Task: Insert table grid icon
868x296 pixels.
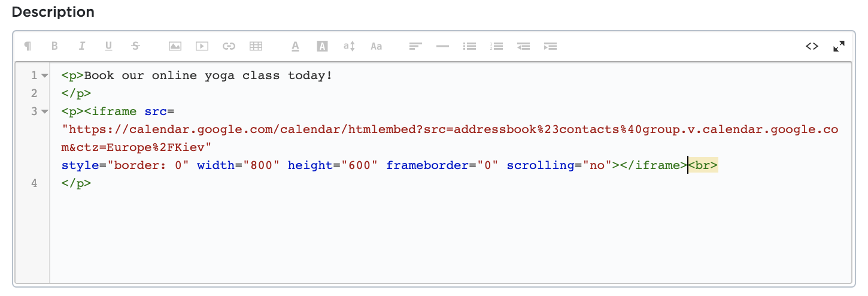Action: pos(256,46)
